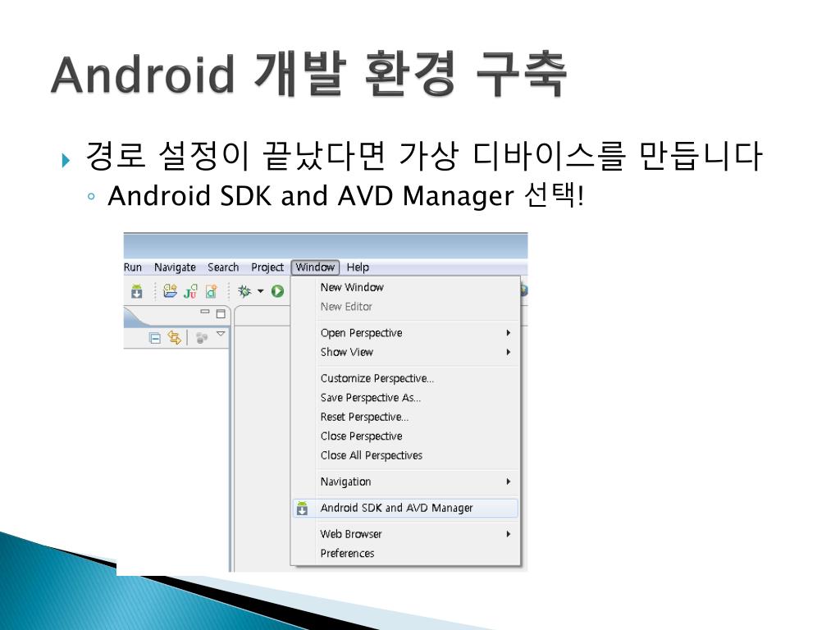Minimize the left view panel
Screen dimensions: 840x630
205,312
